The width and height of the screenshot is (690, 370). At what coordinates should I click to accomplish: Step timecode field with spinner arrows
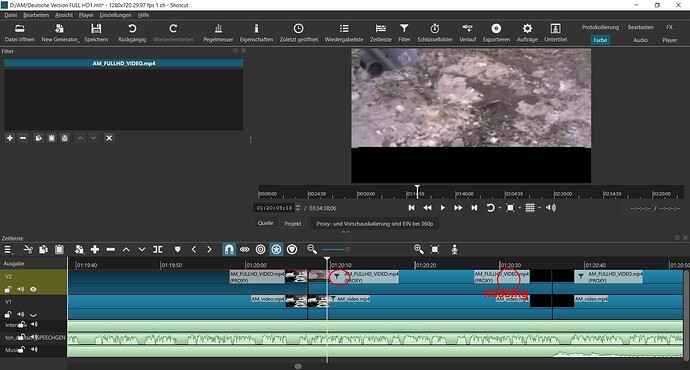[298, 208]
